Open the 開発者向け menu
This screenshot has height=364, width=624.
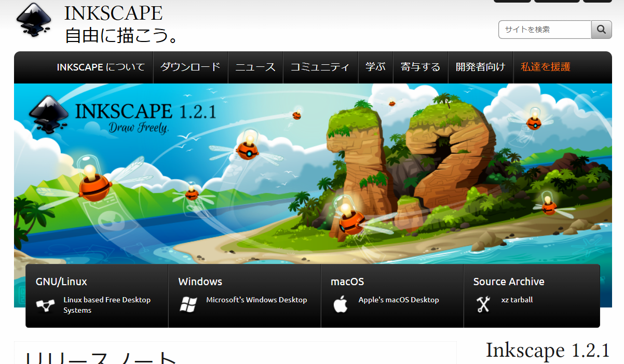coord(480,67)
